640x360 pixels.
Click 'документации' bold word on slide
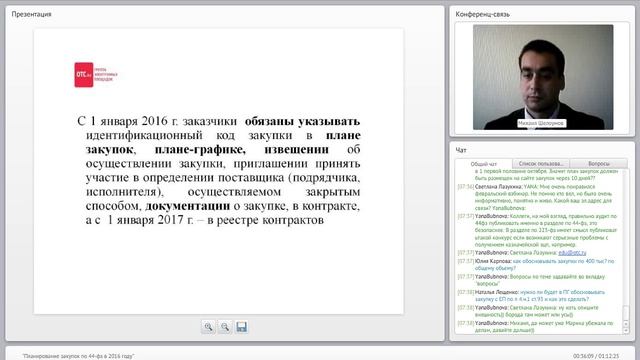pyautogui.click(x=187, y=206)
